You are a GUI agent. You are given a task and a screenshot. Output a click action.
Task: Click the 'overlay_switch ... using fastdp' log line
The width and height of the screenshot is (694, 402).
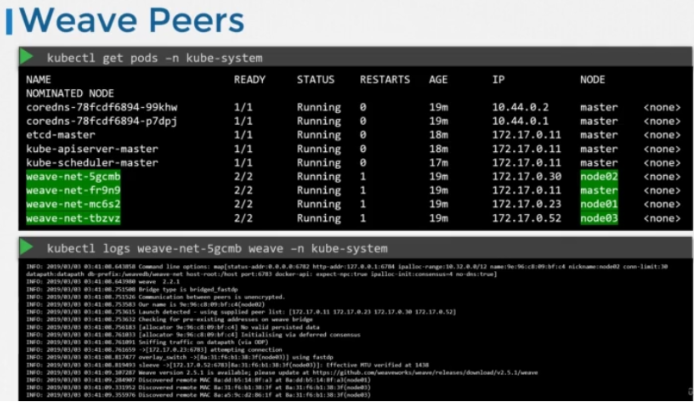[x=179, y=357]
